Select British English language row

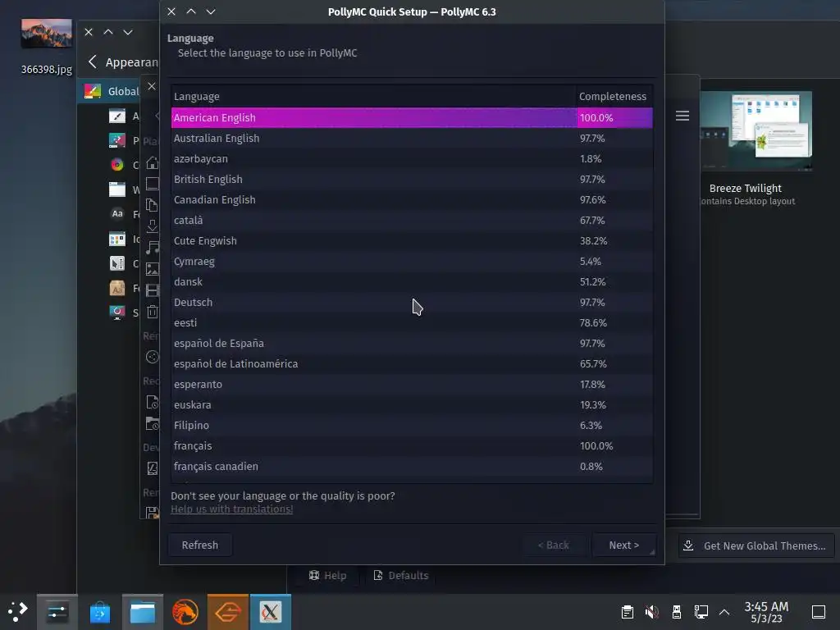tap(412, 179)
